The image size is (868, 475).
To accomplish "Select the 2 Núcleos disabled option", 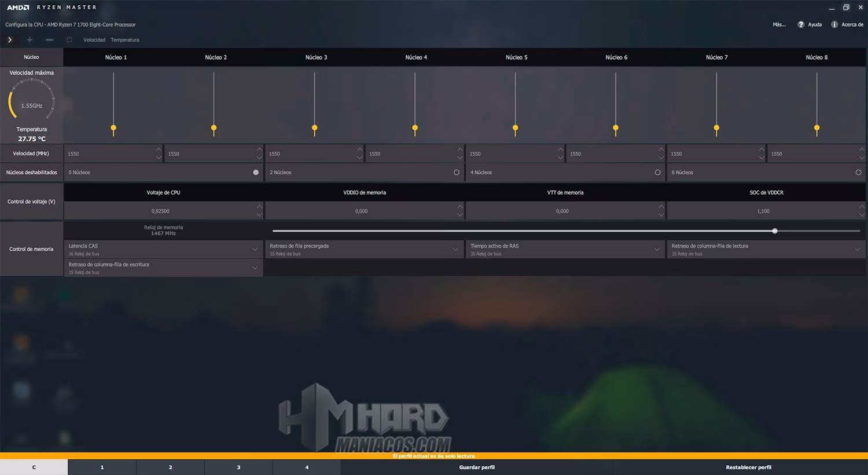I will point(457,173).
